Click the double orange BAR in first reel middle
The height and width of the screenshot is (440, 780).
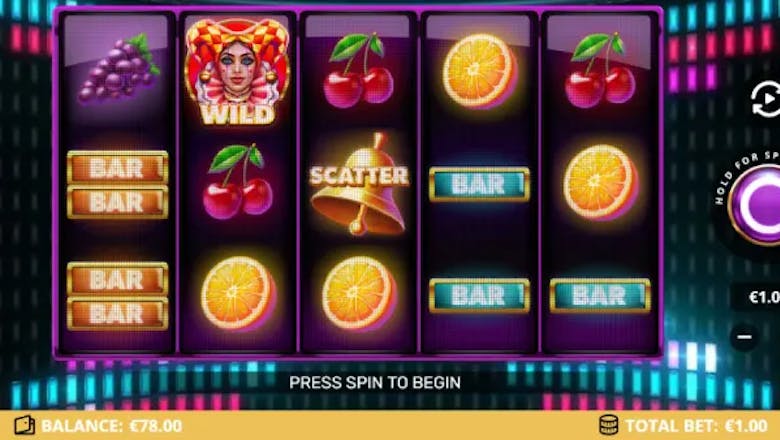click(117, 184)
